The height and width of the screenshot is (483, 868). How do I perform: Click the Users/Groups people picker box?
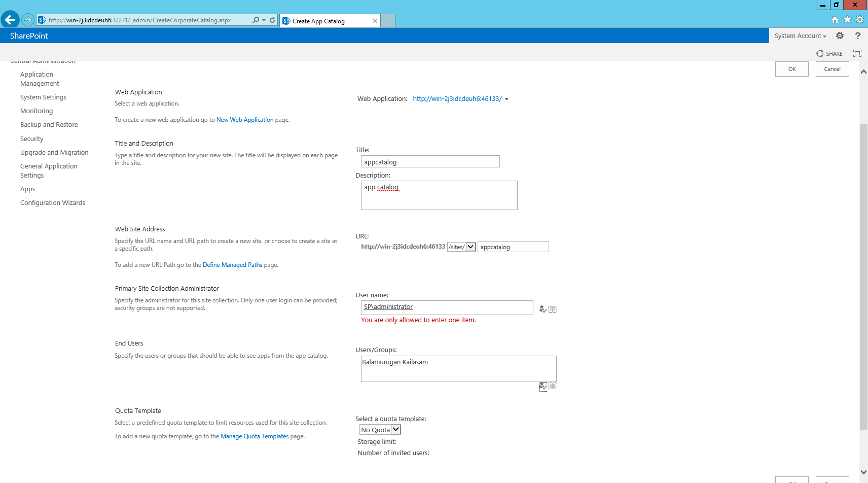coord(459,369)
